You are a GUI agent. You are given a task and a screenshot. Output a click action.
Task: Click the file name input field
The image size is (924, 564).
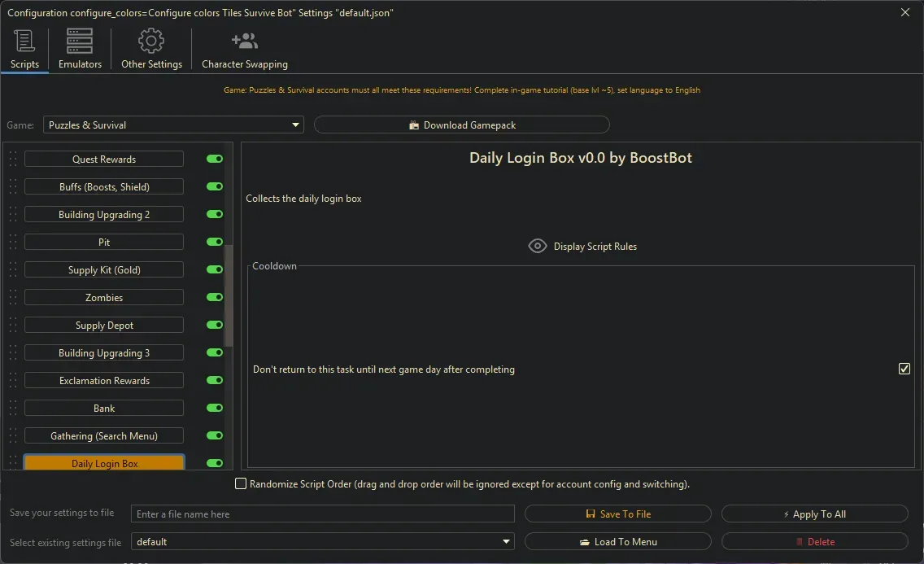323,514
